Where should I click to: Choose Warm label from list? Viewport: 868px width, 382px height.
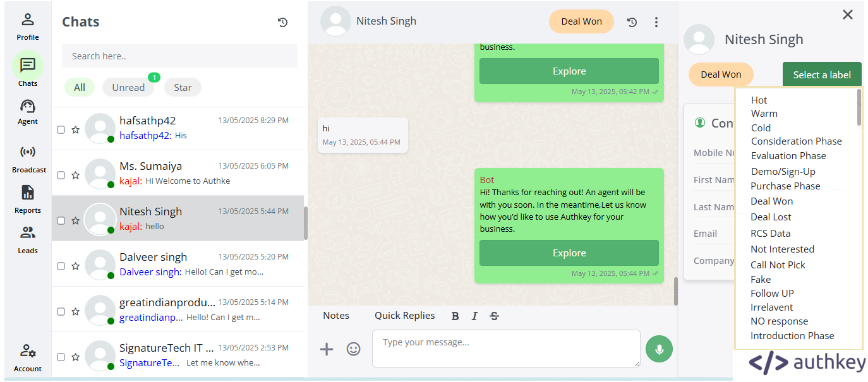[x=764, y=114]
